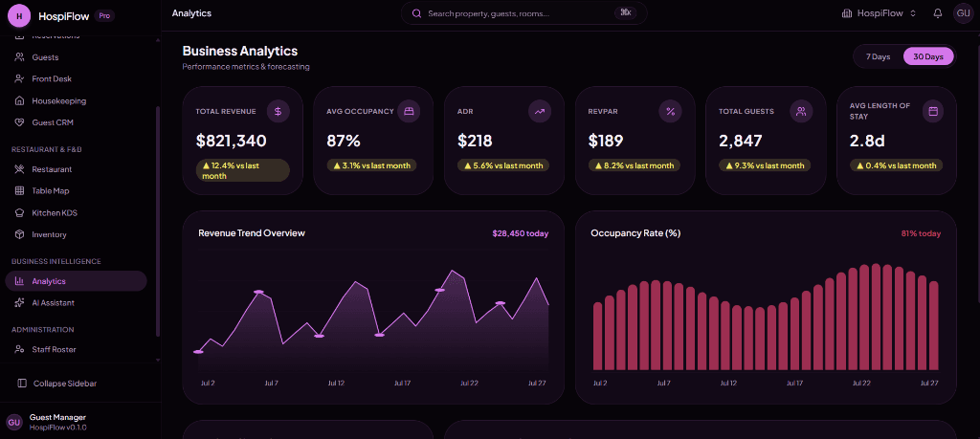980x439 pixels.
Task: Click the 2.8d length of stay value
Action: click(x=867, y=142)
